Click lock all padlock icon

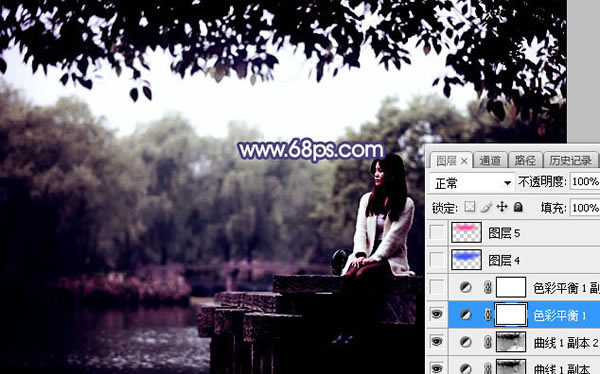(518, 207)
